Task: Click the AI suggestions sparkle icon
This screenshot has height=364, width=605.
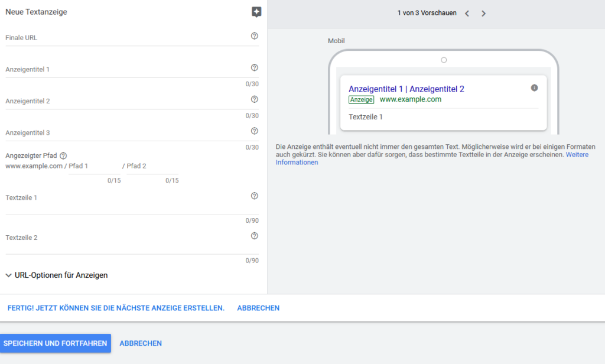Action: (256, 12)
